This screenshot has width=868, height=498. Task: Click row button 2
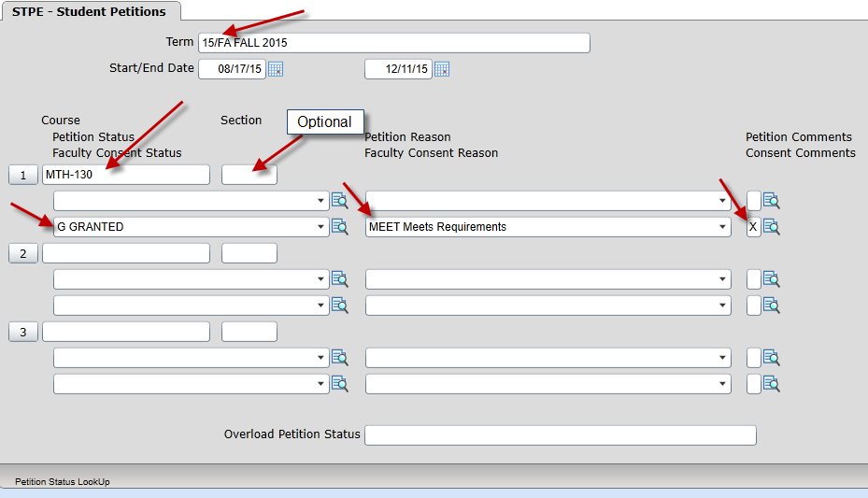coord(23,253)
